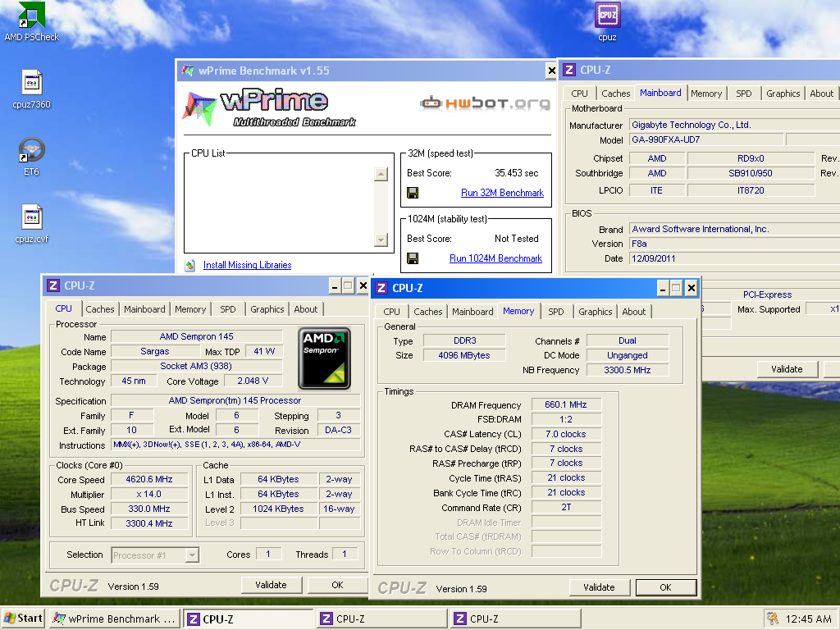This screenshot has width=840, height=630.
Task: Click OK in the CPU tab window
Action: click(x=337, y=585)
